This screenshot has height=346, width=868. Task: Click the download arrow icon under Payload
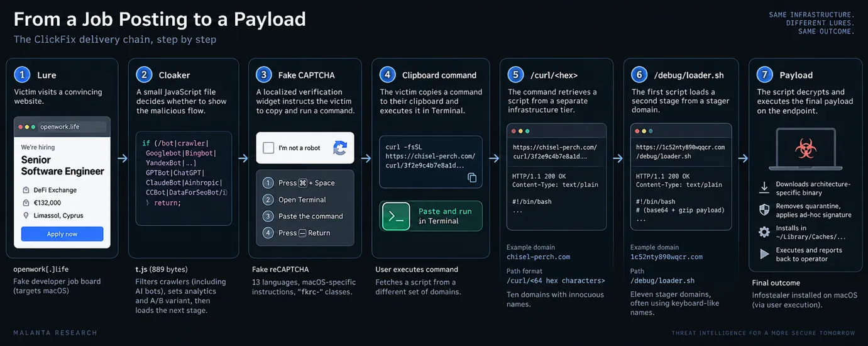pos(764,187)
